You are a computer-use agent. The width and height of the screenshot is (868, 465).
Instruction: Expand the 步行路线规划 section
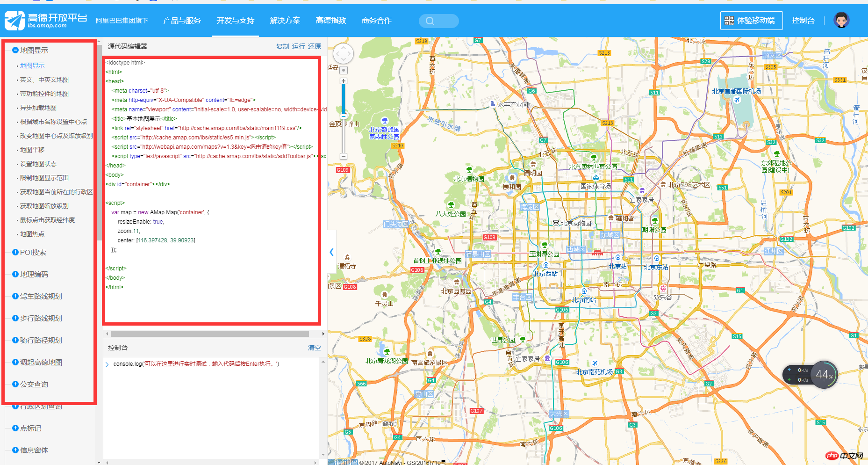point(15,318)
